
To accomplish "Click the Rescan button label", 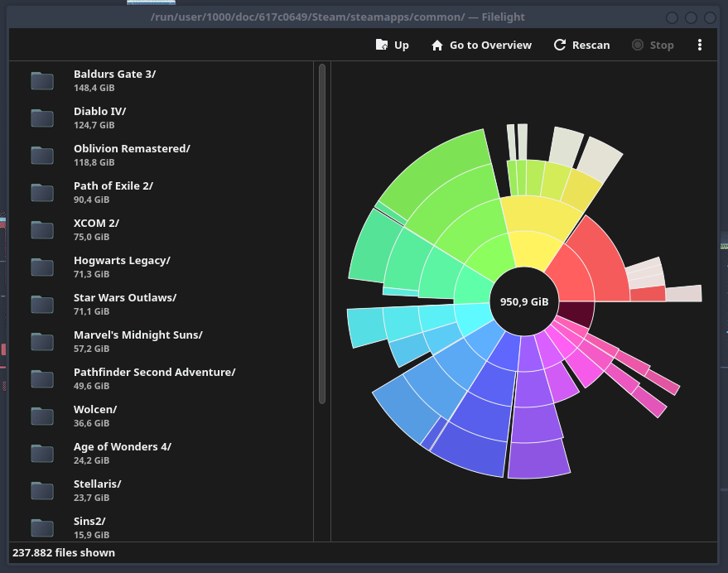I will [x=591, y=45].
